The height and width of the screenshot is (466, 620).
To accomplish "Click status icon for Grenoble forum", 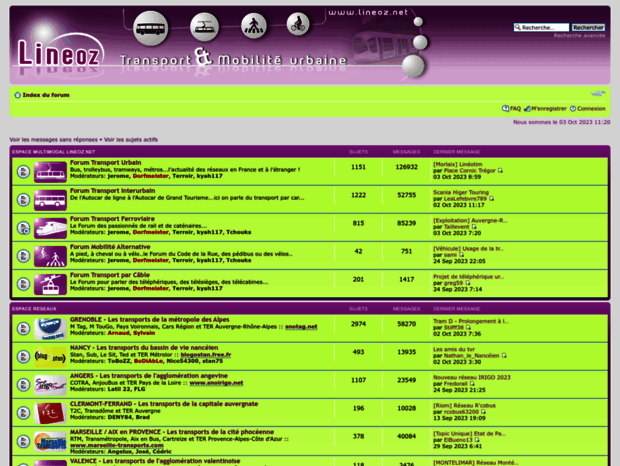I will (23, 328).
